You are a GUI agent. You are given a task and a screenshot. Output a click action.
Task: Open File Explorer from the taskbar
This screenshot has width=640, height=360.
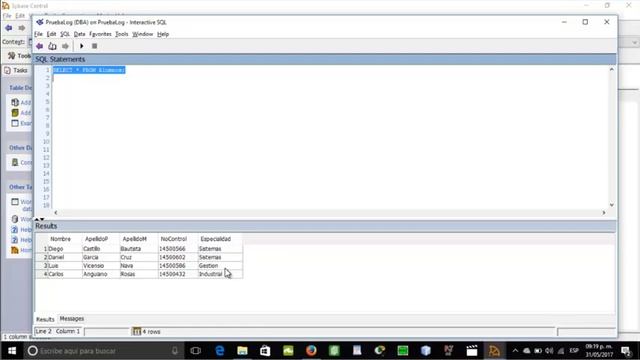pos(242,351)
